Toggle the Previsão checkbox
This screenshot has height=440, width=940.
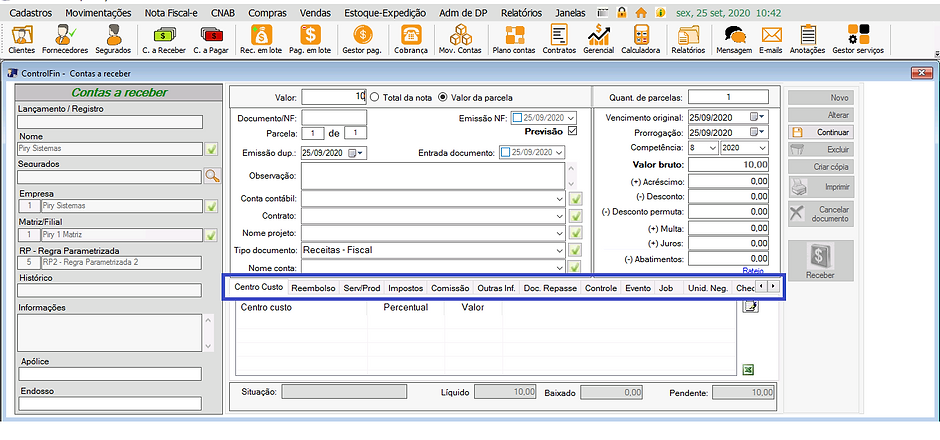click(572, 130)
